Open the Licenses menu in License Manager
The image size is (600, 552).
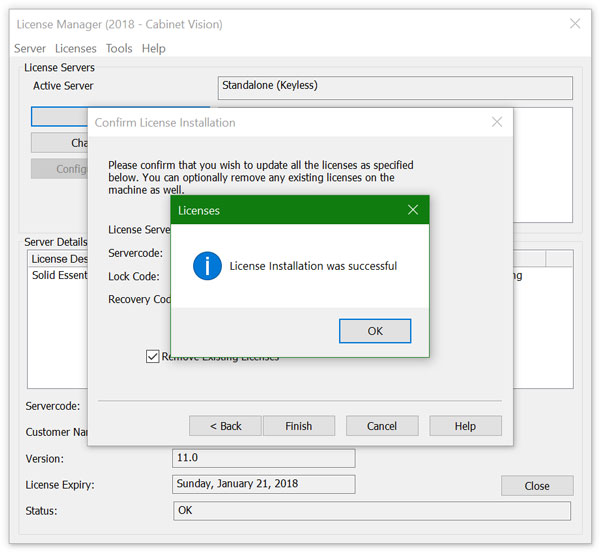(76, 49)
